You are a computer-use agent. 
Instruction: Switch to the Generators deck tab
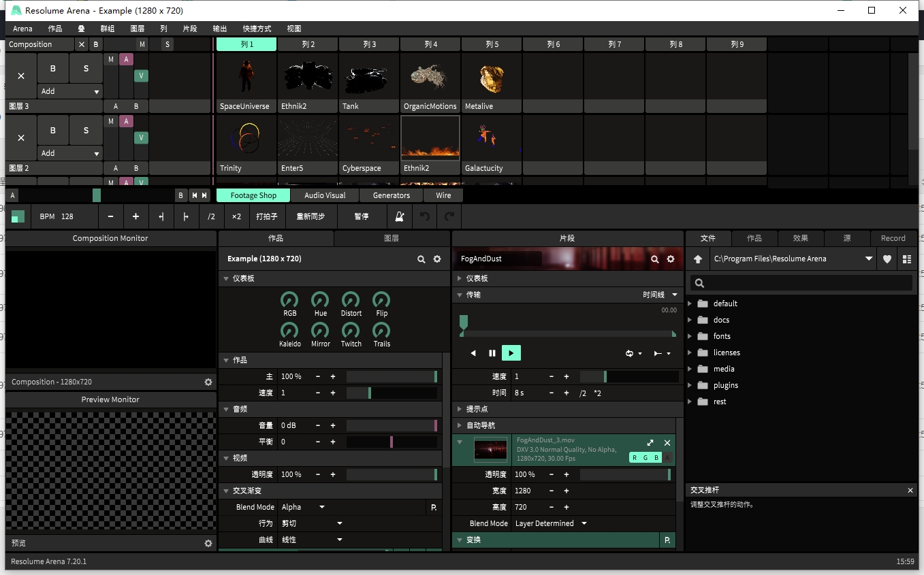click(x=392, y=195)
